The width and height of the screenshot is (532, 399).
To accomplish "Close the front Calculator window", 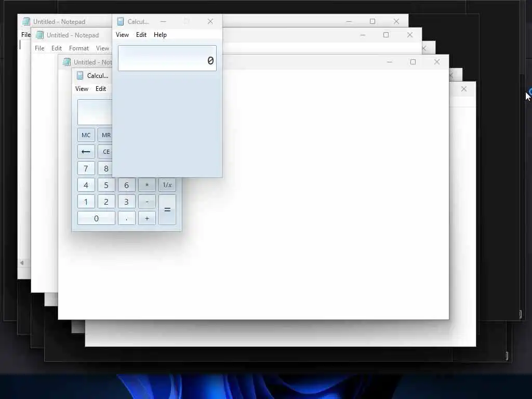I will [x=210, y=21].
